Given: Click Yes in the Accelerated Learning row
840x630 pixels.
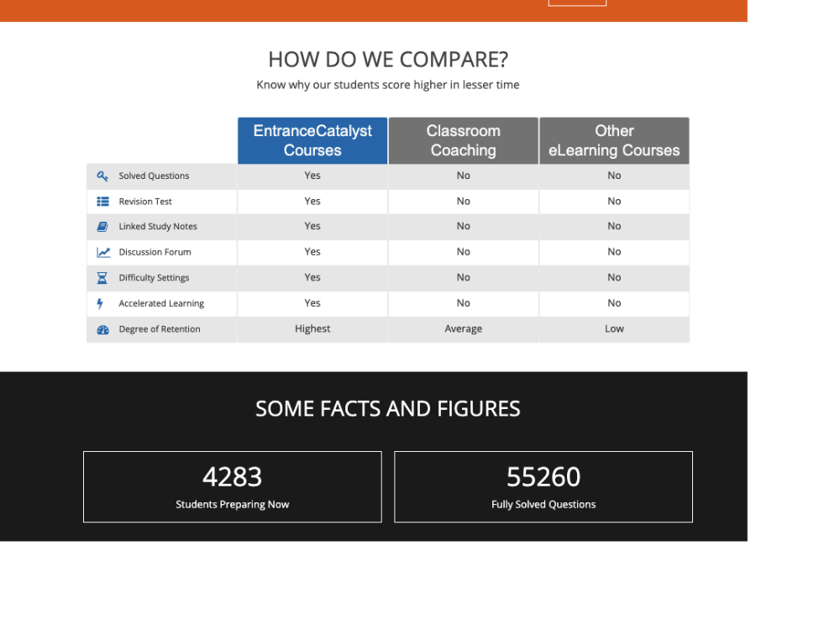Looking at the screenshot, I should 312,303.
